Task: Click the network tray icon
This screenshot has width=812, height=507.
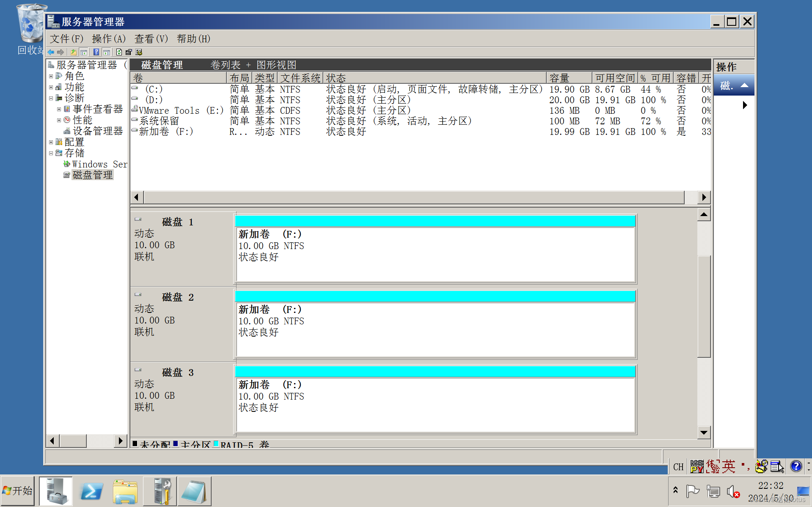Action: 713,491
